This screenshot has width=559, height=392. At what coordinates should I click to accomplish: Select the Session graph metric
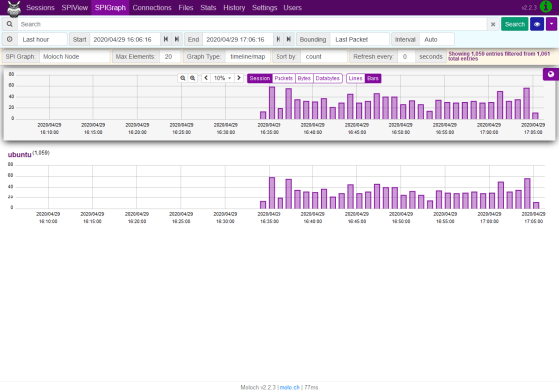click(260, 78)
